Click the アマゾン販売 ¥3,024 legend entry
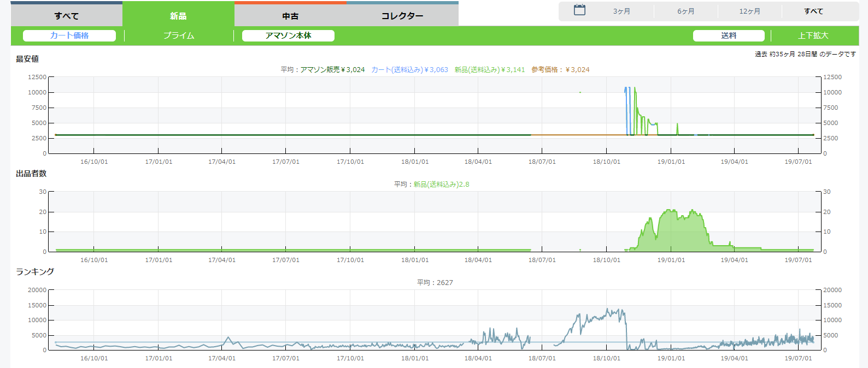868x368 pixels. (x=332, y=70)
